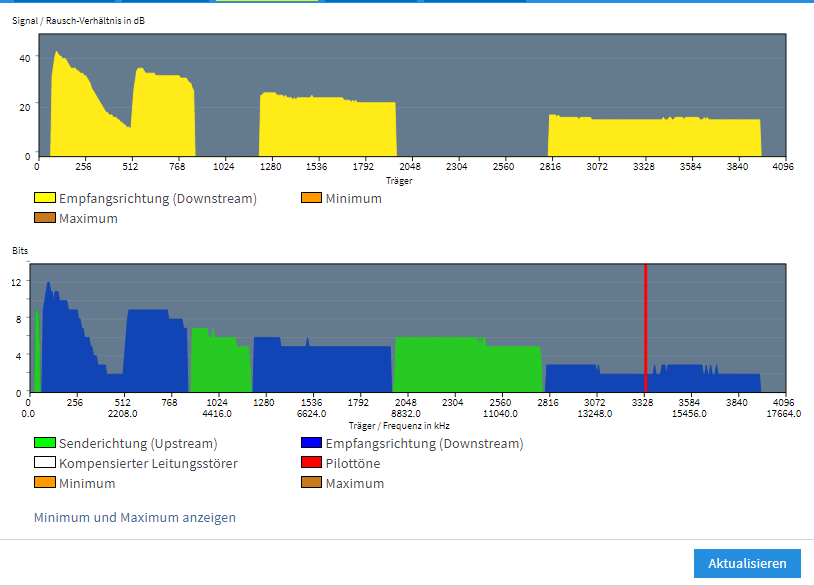
Task: Click yellow Downstream swatch under SNR chart
Action: tap(45, 199)
